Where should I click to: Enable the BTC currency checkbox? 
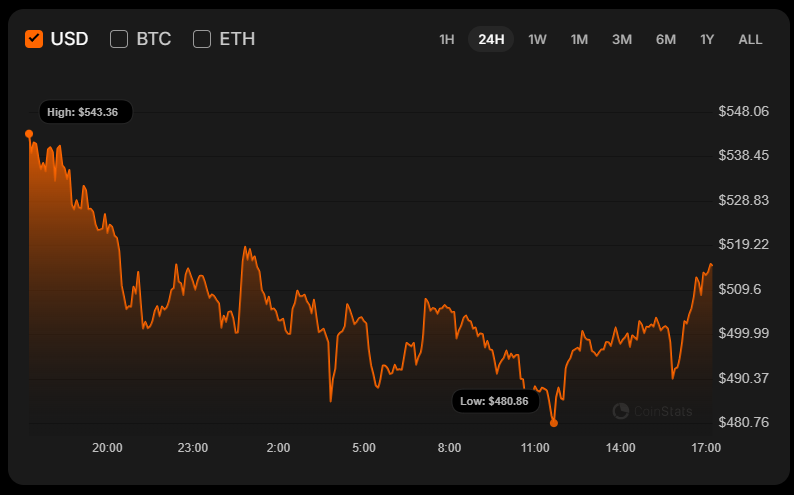pyautogui.click(x=119, y=39)
